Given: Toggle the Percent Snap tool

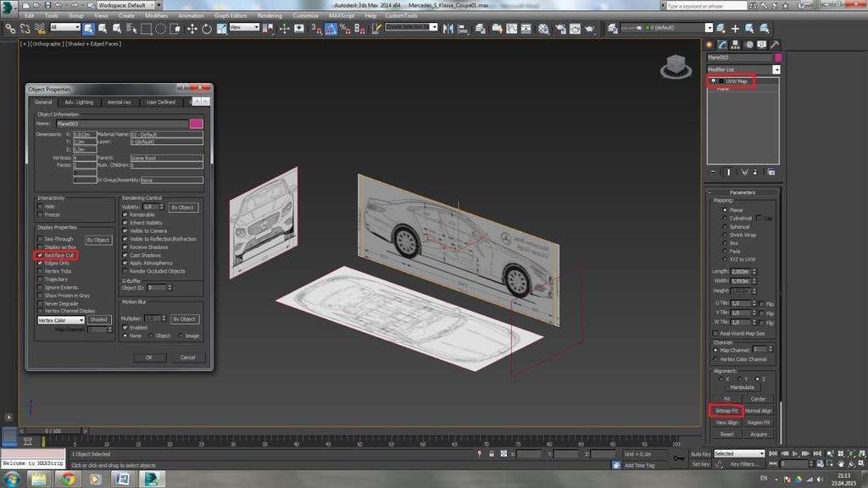Looking at the screenshot, I should click(345, 28).
